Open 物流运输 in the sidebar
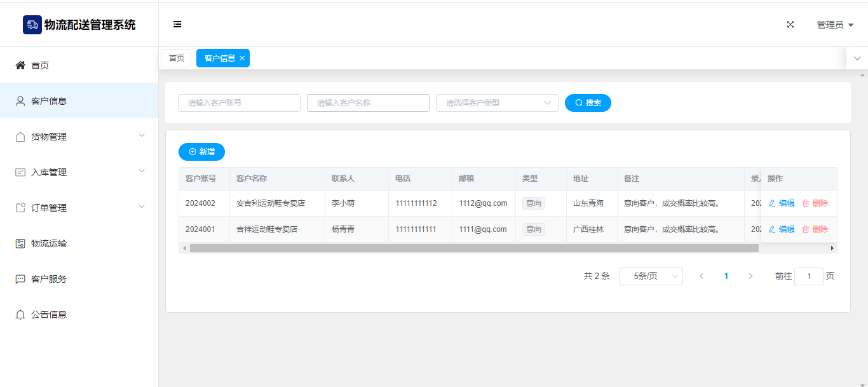 point(49,243)
